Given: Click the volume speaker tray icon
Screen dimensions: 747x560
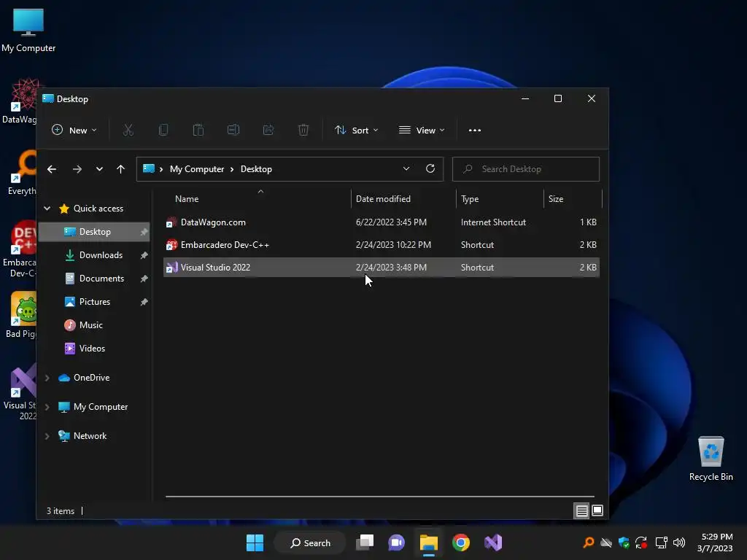Looking at the screenshot, I should tap(679, 542).
